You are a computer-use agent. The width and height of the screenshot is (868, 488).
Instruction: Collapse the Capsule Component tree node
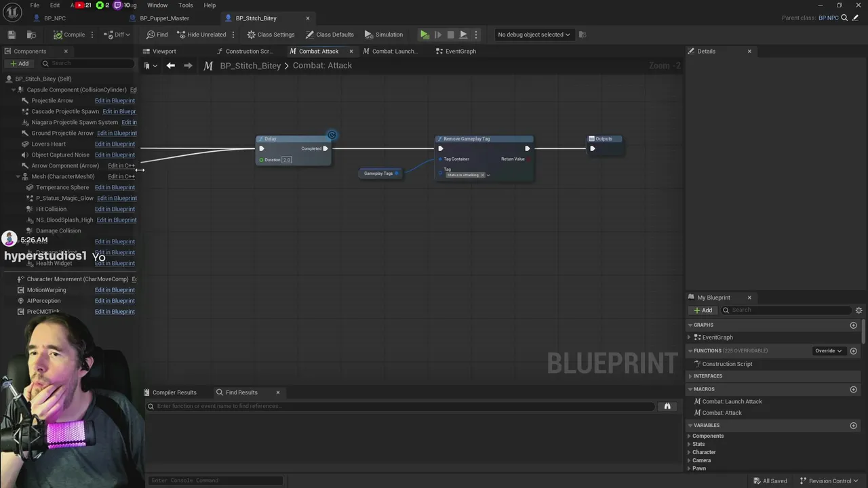coord(14,89)
